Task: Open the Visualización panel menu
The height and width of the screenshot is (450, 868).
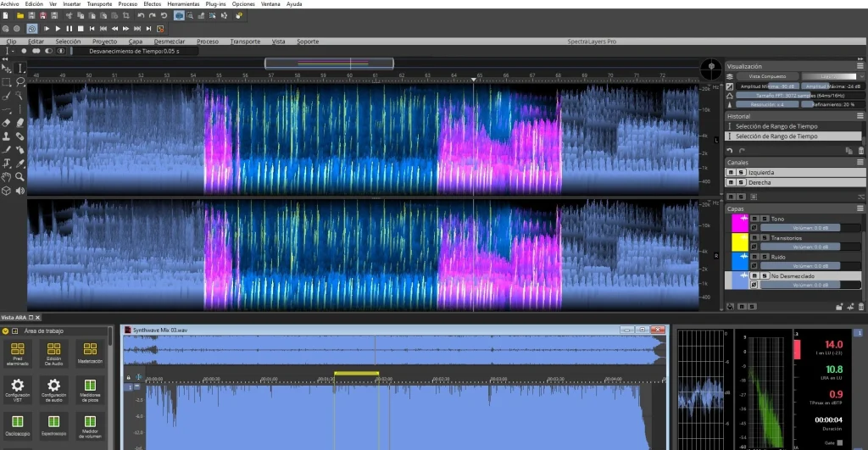Action: [x=860, y=66]
